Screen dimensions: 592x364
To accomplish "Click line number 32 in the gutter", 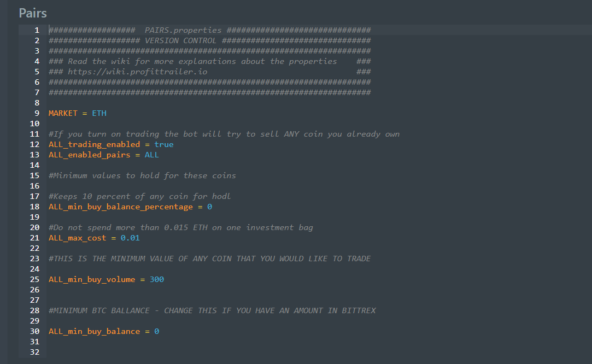I will point(34,352).
